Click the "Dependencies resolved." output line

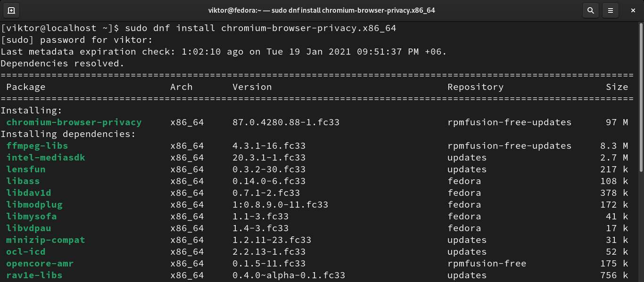point(62,64)
